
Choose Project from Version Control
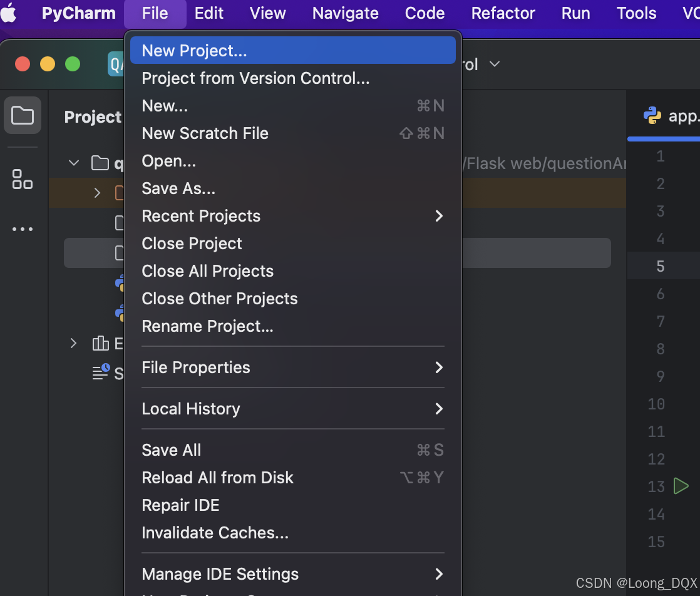(x=255, y=78)
